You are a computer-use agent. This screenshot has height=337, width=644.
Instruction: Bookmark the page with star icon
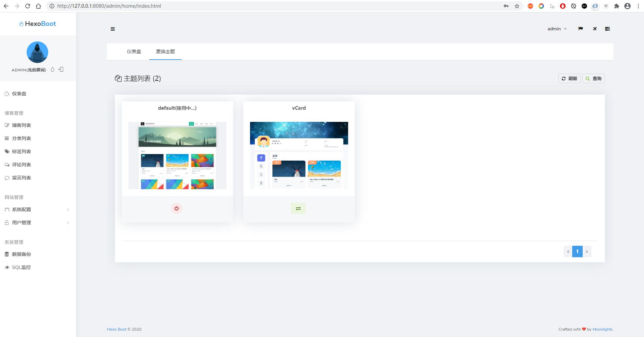click(517, 6)
